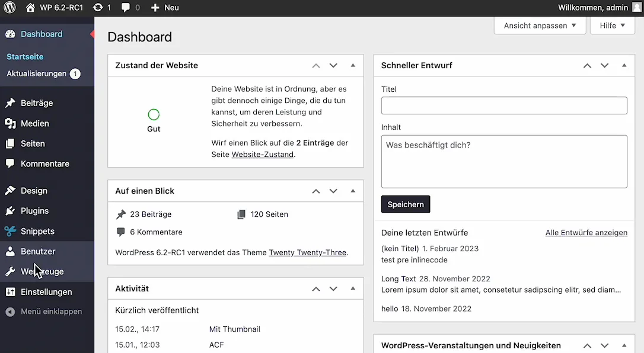Open Einstellungen via its settings icon
This screenshot has height=353, width=644.
(x=10, y=292)
